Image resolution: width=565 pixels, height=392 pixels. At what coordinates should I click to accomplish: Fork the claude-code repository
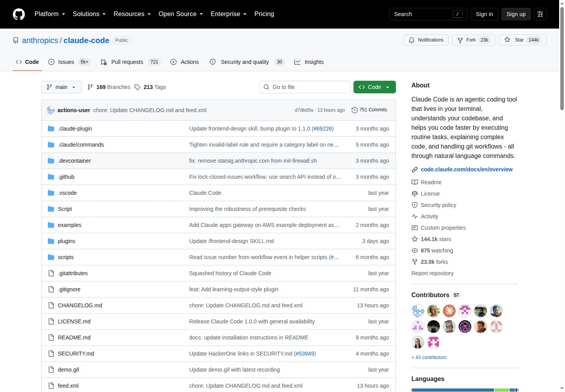[x=474, y=40]
